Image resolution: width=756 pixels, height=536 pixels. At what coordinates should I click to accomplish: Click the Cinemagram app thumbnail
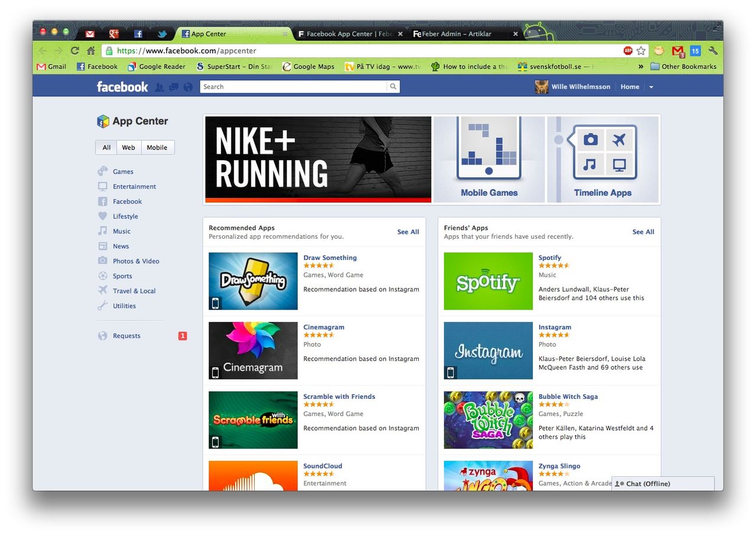click(x=253, y=350)
